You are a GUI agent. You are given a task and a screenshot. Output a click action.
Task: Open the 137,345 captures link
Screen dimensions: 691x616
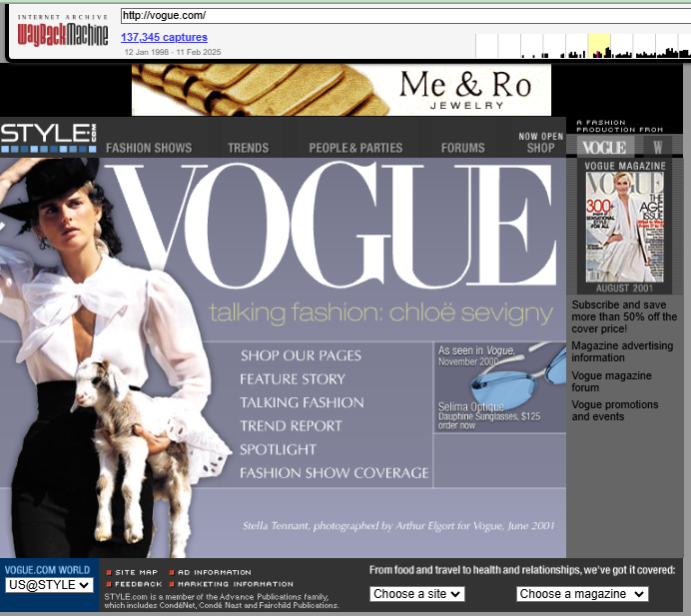coord(164,38)
